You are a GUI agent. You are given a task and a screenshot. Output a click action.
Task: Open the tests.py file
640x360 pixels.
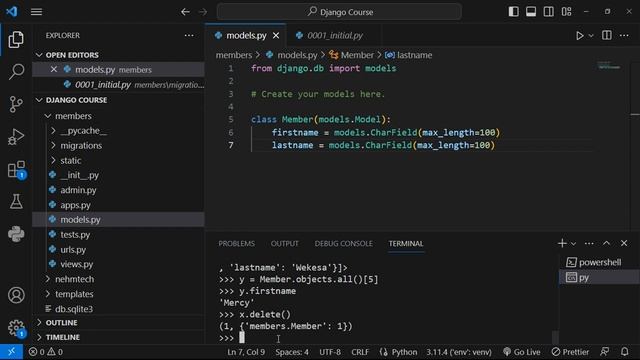[x=75, y=235]
